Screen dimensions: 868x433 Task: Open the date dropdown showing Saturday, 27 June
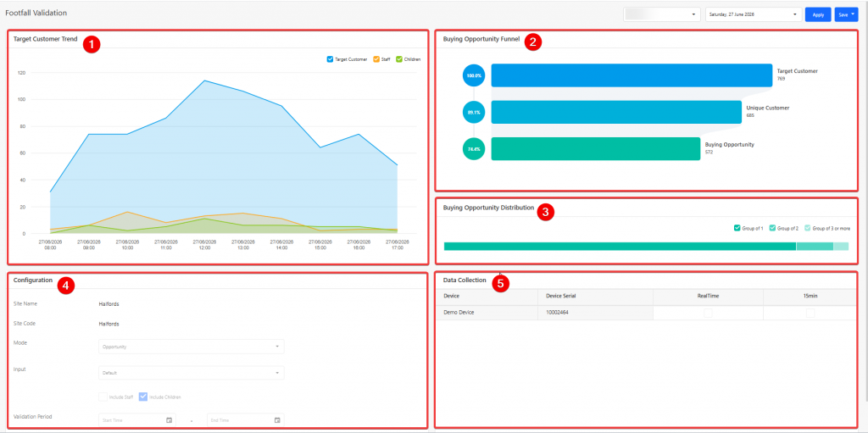coord(754,14)
